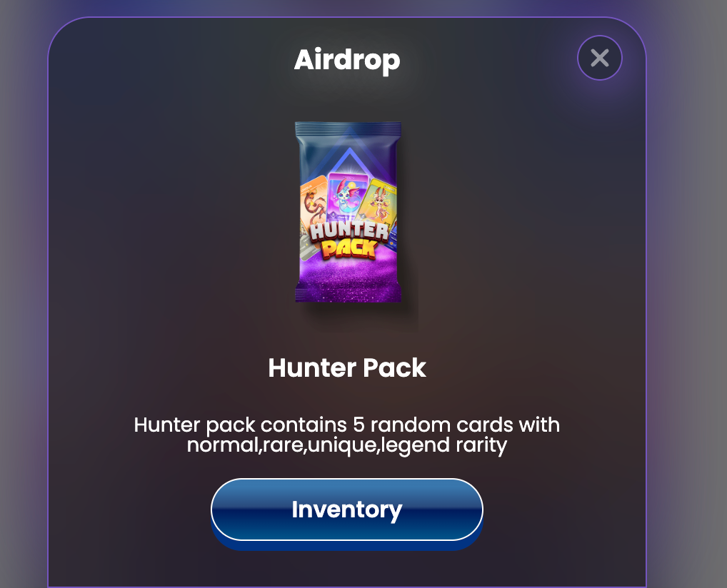This screenshot has width=727, height=588.
Task: Click the "5 random cards" description line
Action: click(347, 425)
